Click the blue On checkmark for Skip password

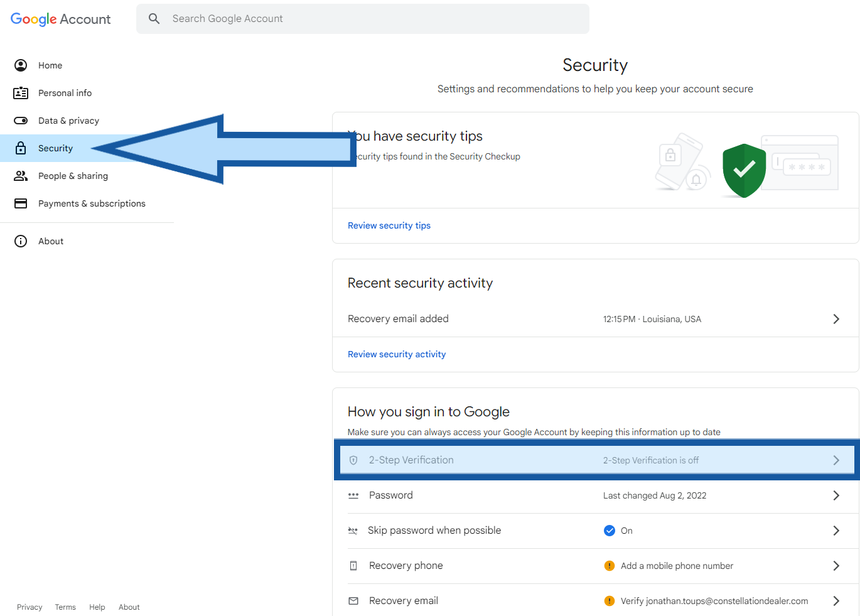(x=609, y=531)
